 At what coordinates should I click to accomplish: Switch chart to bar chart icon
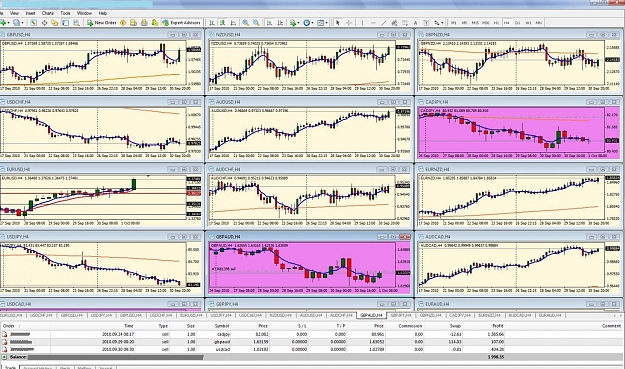[212, 23]
